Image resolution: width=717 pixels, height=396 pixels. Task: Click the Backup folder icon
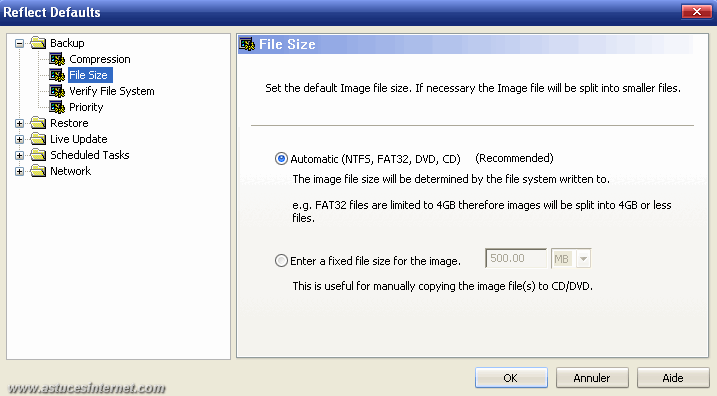tap(38, 43)
